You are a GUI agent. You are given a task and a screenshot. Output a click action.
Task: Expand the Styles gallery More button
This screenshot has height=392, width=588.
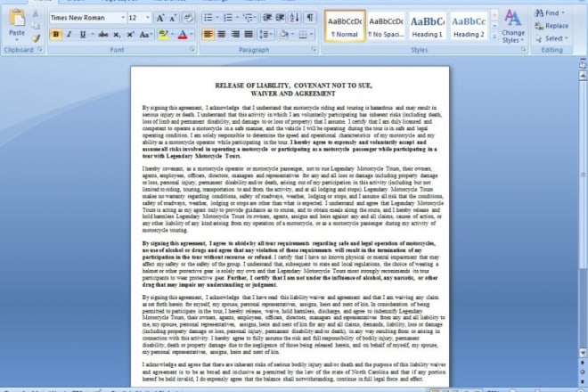[x=494, y=37]
